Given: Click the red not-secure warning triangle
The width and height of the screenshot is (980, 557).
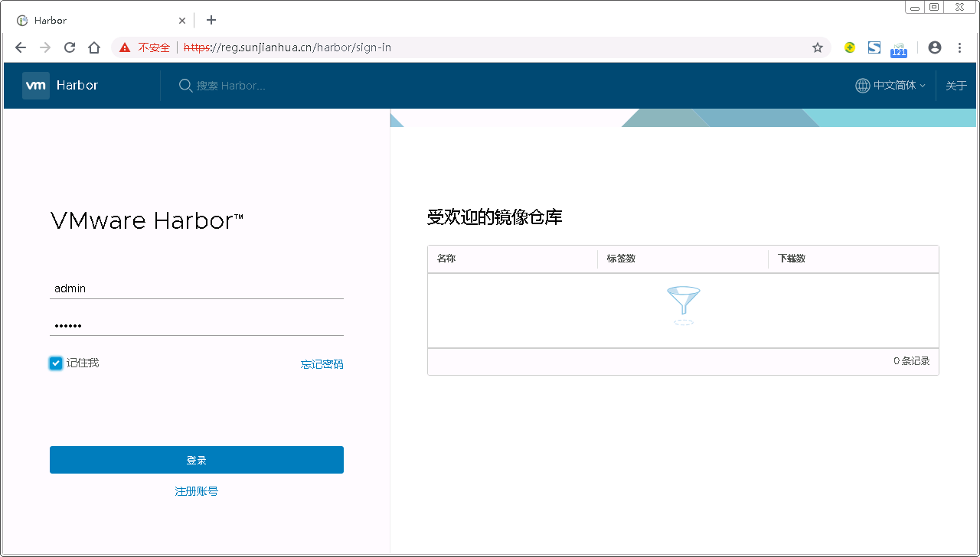Looking at the screenshot, I should point(125,47).
